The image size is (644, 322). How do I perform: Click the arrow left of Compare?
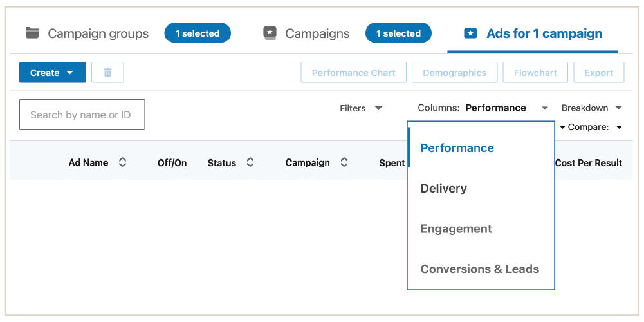coord(562,128)
